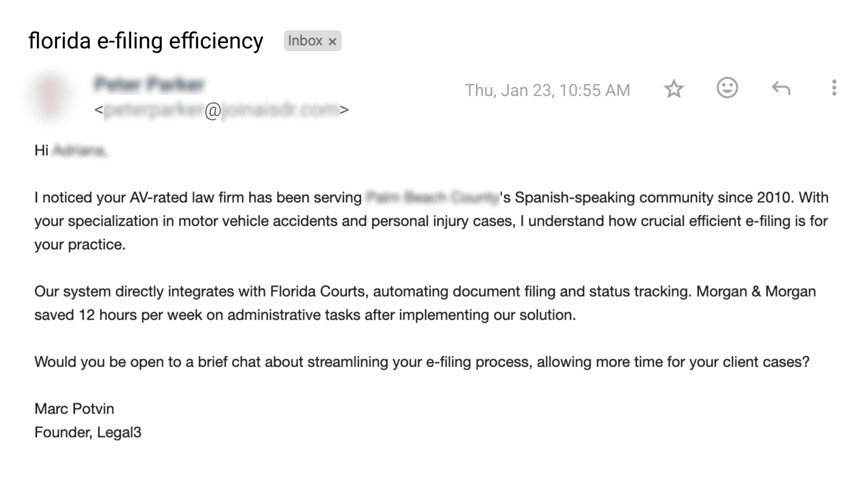Click the signature name Marc Potvin
Viewport: 868px width, 477px height.
point(74,409)
